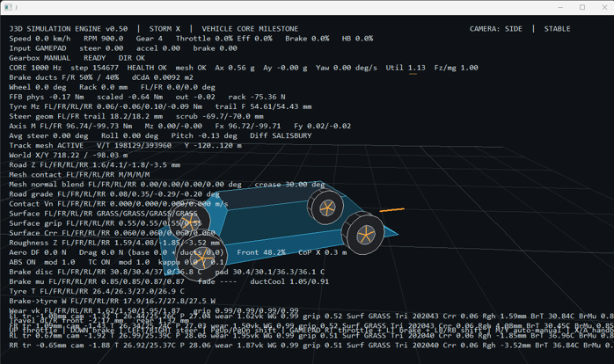Click the "Brake 0.0%" readout

coord(307,39)
